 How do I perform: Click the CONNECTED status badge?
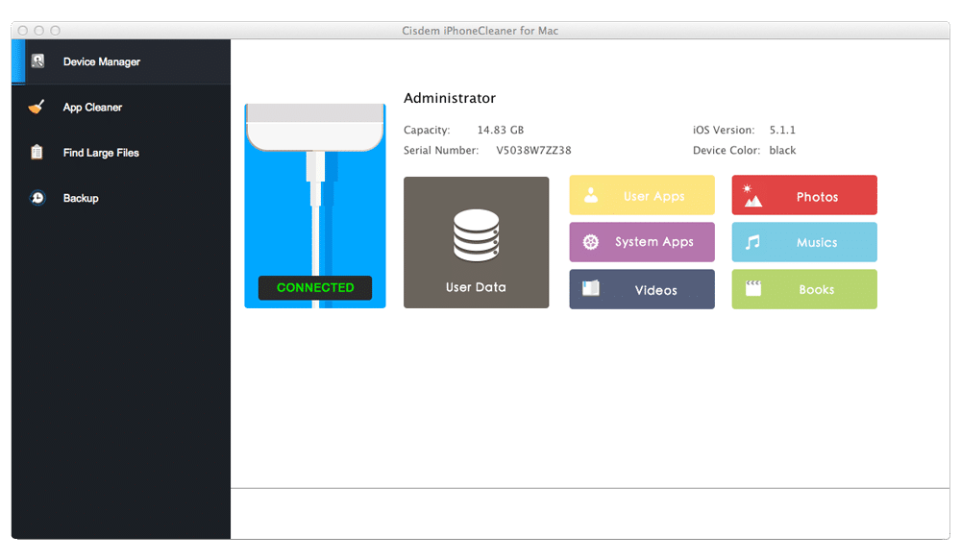[x=315, y=287]
